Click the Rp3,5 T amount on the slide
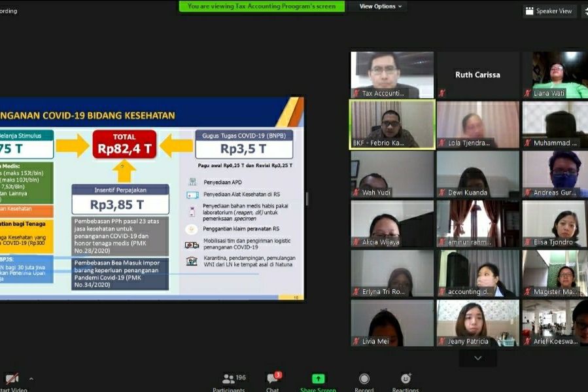The image size is (588, 392). (x=243, y=149)
